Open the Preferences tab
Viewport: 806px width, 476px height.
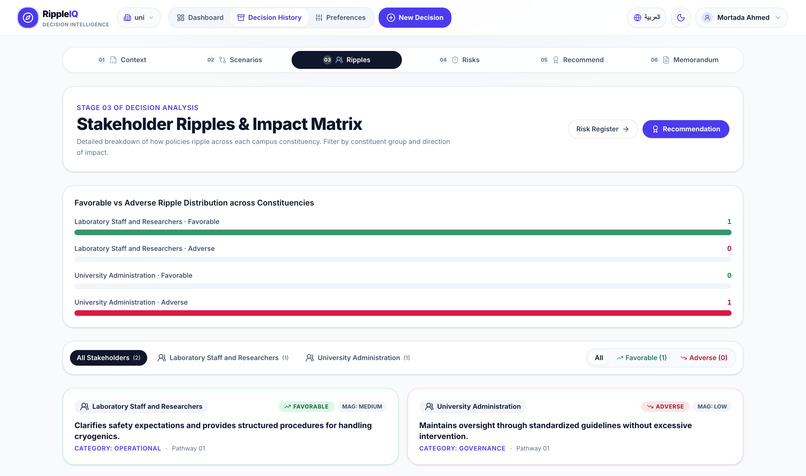click(x=340, y=17)
